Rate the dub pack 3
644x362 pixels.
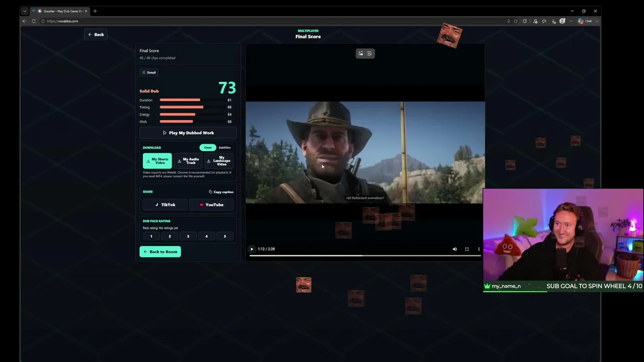click(188, 236)
